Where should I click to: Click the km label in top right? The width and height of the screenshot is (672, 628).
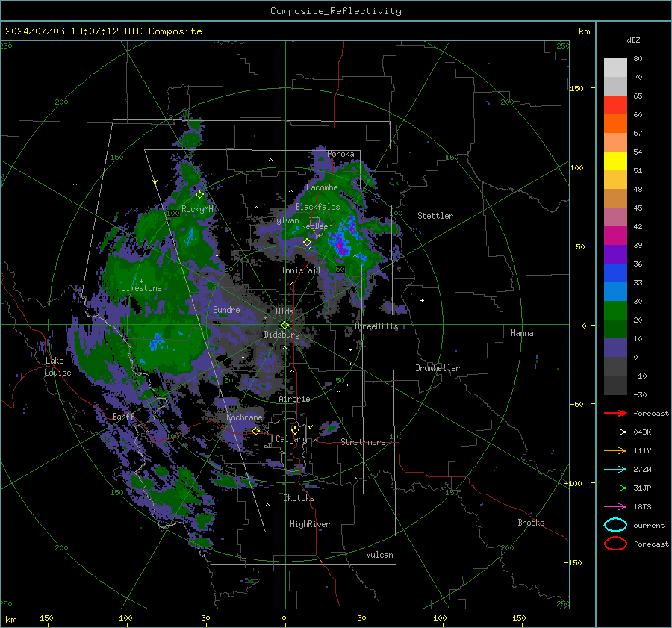584,31
